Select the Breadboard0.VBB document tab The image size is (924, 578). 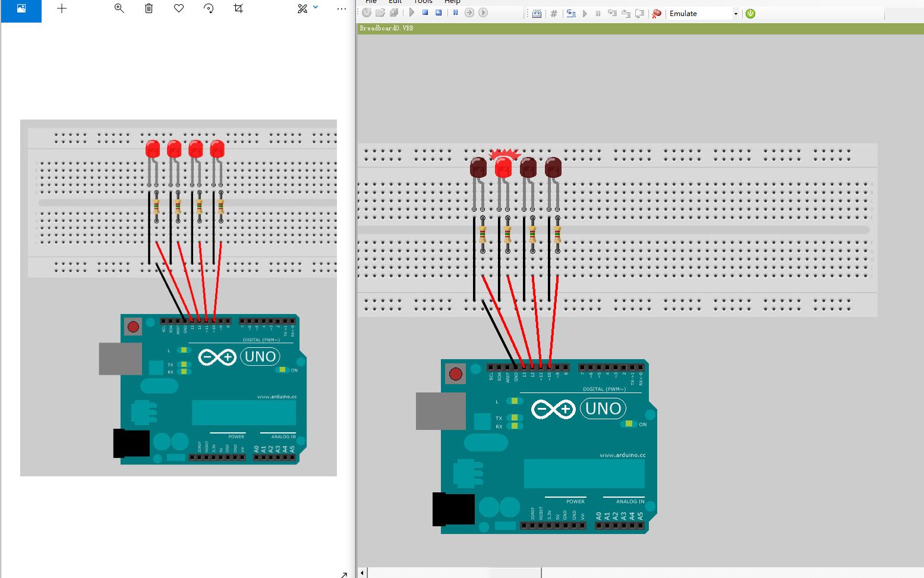(x=386, y=27)
